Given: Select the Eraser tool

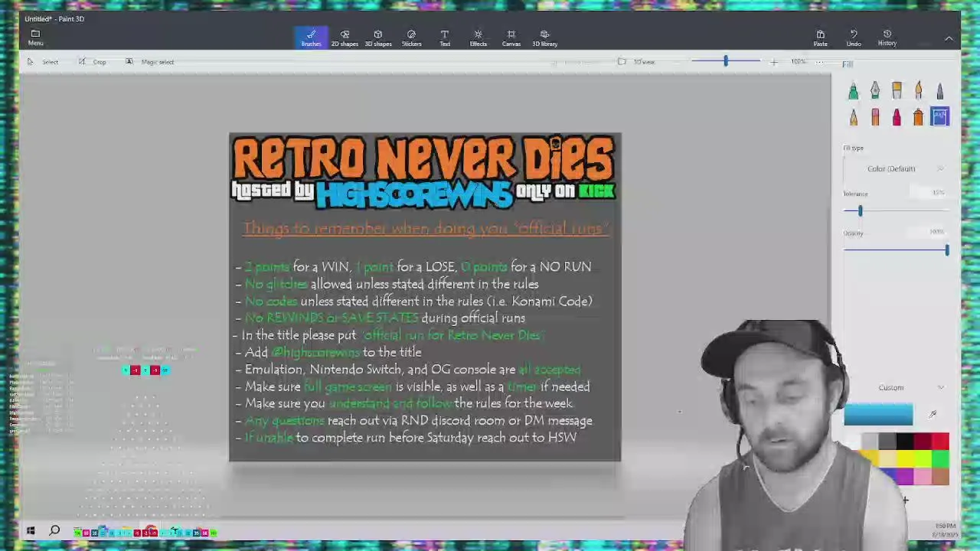Looking at the screenshot, I should [875, 116].
